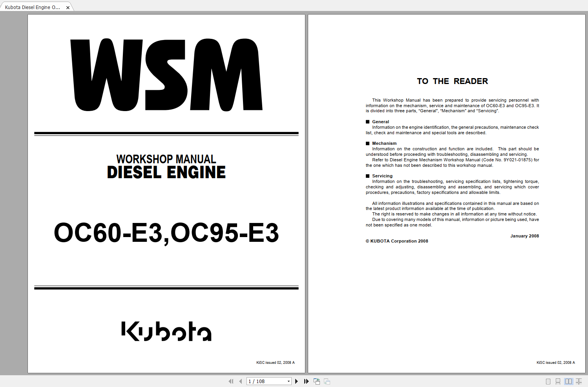Click the 'Code No. 9Y021-01875' reference text

507,160
